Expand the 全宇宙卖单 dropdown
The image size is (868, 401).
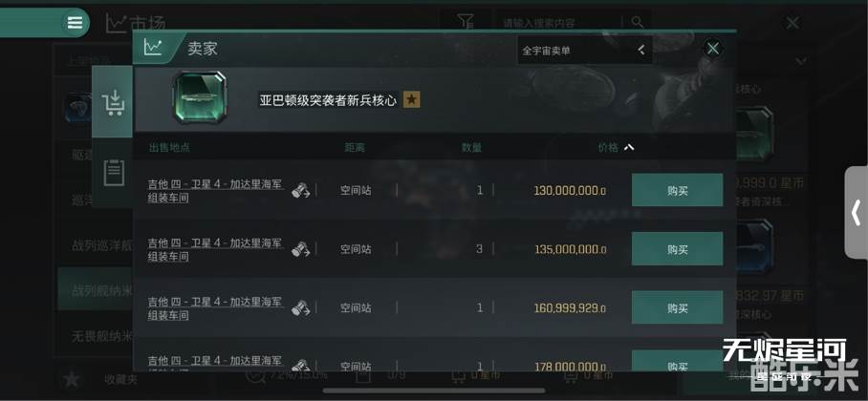[x=585, y=51]
